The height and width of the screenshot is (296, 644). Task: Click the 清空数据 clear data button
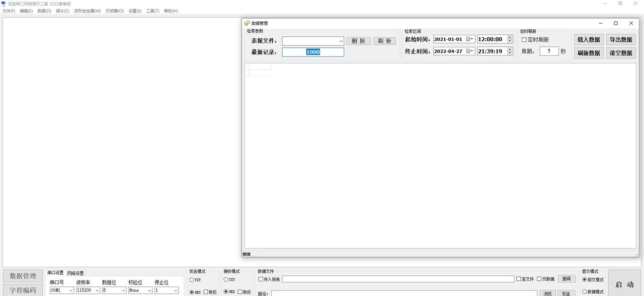click(622, 53)
